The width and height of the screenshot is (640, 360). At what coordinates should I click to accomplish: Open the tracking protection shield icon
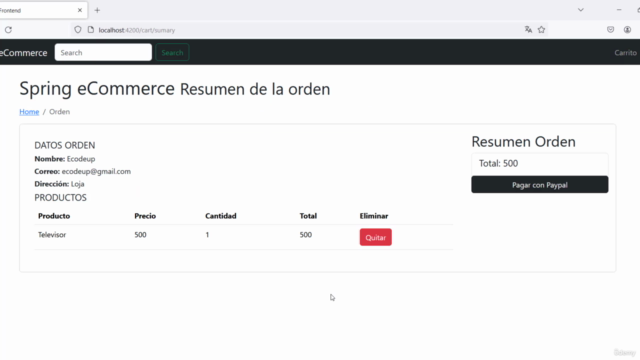(x=78, y=30)
